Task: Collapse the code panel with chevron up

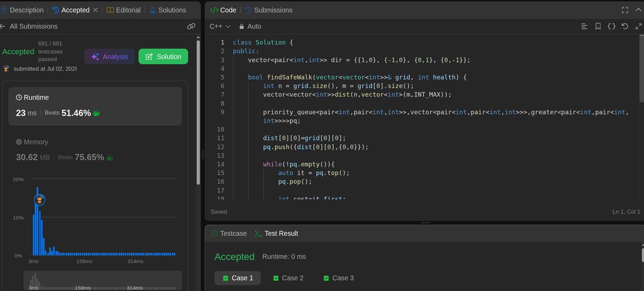Action: click(x=638, y=10)
